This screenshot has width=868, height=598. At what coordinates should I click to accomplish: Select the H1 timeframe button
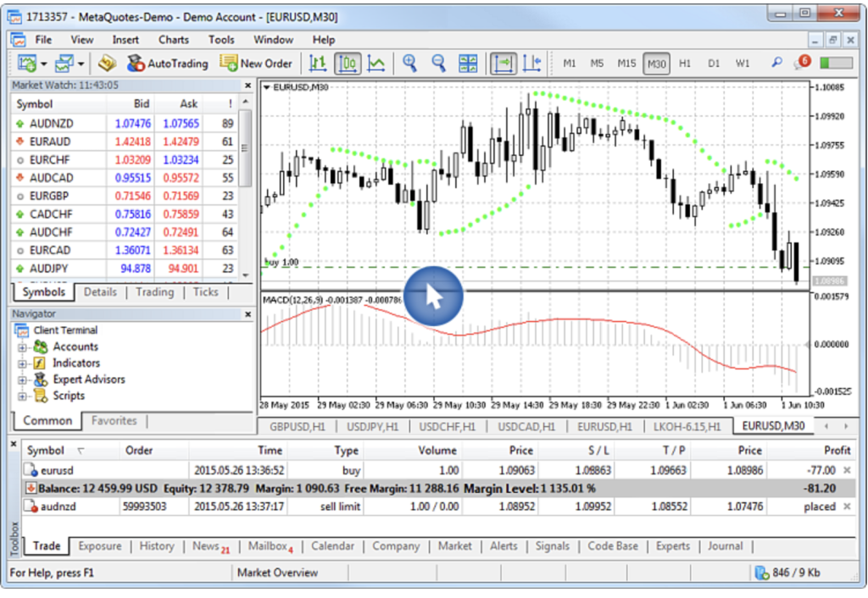coord(685,64)
